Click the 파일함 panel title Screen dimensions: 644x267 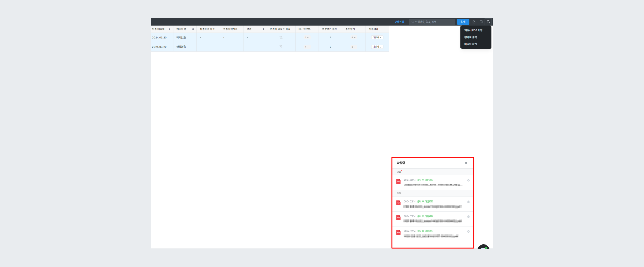(x=401, y=163)
